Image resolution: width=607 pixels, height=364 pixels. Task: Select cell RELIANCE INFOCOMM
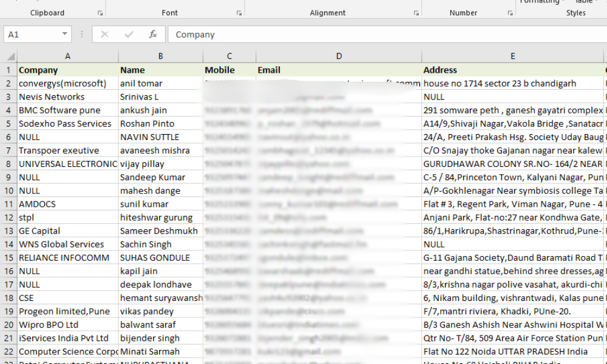coord(68,258)
